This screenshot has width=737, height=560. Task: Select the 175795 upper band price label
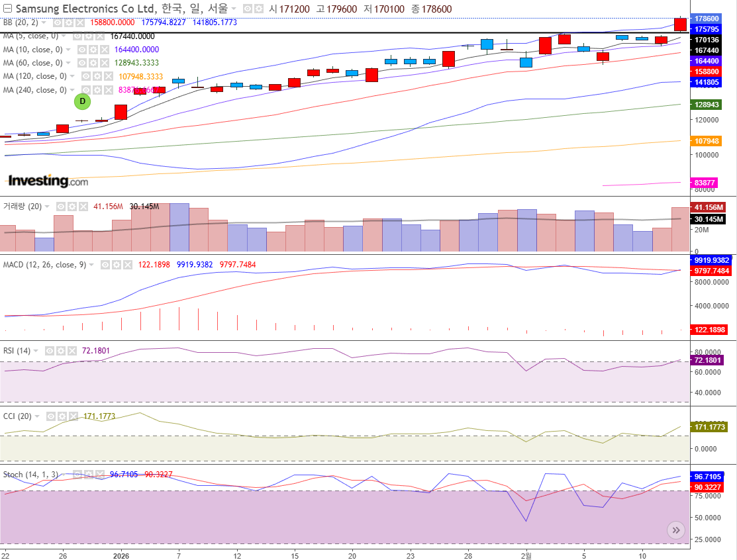pyautogui.click(x=706, y=29)
